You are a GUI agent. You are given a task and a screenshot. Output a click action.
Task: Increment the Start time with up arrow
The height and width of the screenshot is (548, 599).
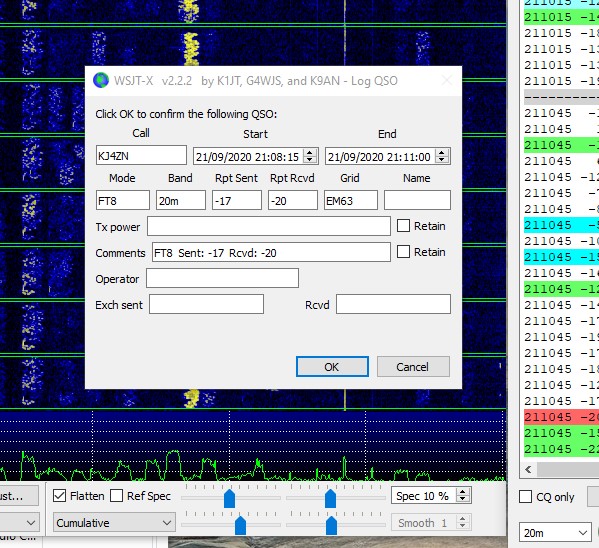[310, 152]
